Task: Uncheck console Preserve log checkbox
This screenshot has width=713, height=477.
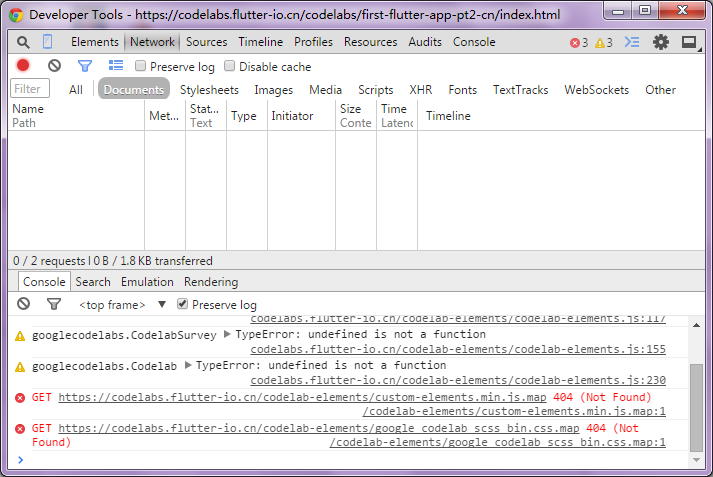Action: coord(182,304)
